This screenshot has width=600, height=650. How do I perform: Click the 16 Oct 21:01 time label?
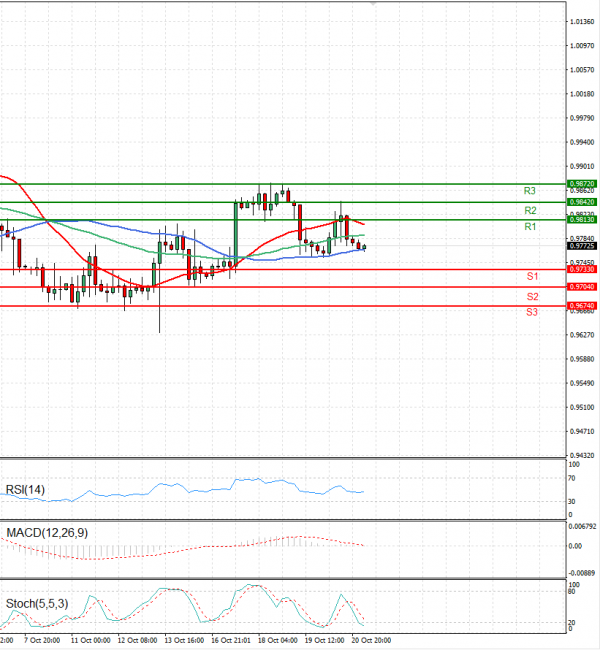click(x=231, y=640)
